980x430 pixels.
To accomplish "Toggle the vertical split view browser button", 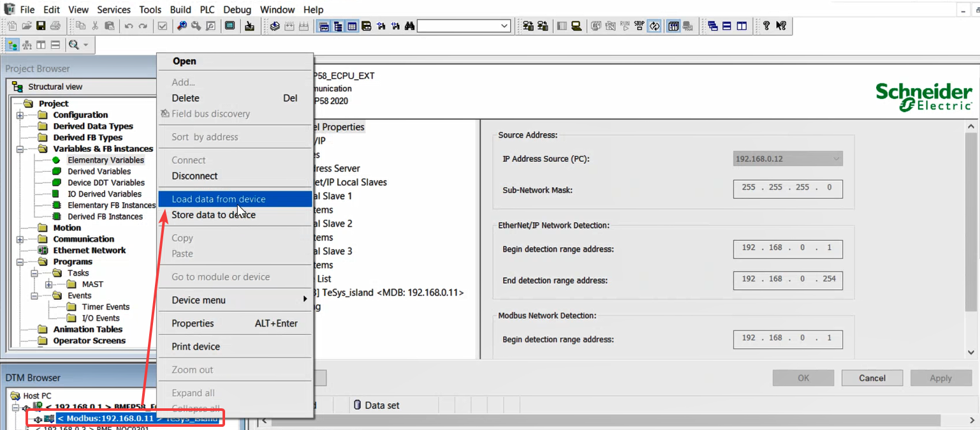I will coord(41,45).
